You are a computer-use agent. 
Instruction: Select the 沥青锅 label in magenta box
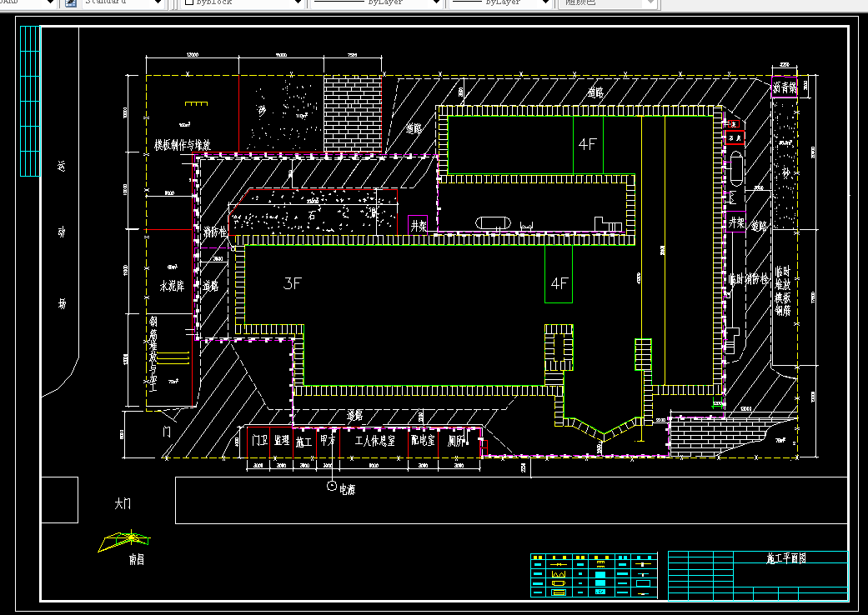785,87
